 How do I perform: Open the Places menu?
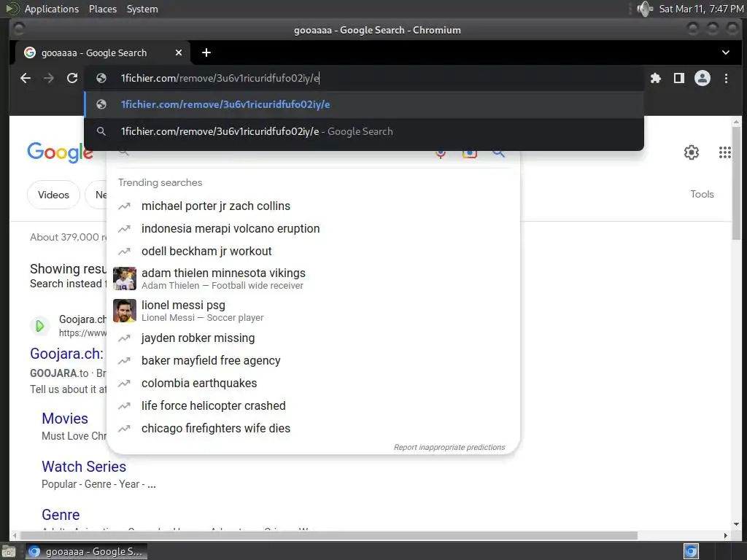point(102,9)
